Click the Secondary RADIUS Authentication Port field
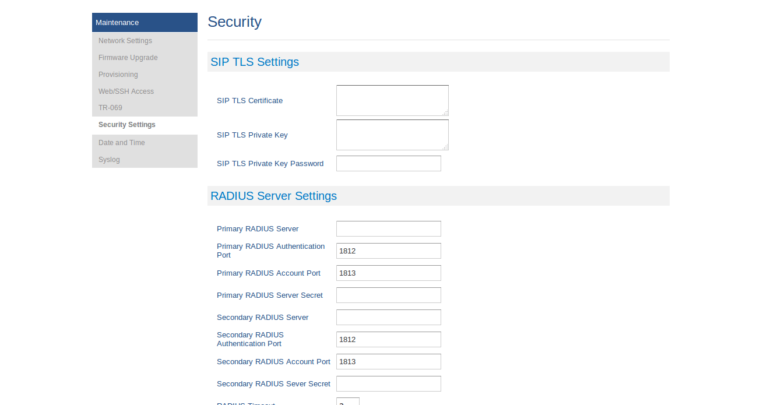Image resolution: width=760 pixels, height=405 pixels. click(388, 339)
